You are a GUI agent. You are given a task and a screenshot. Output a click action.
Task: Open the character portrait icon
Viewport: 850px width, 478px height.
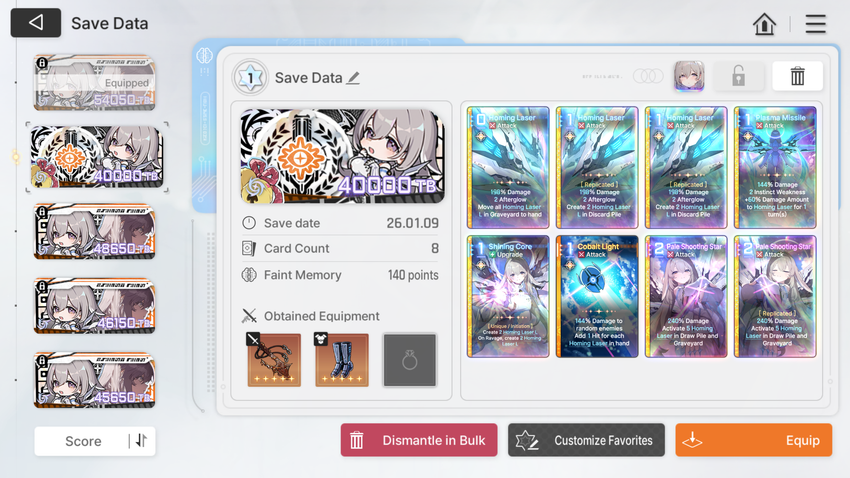coord(689,76)
